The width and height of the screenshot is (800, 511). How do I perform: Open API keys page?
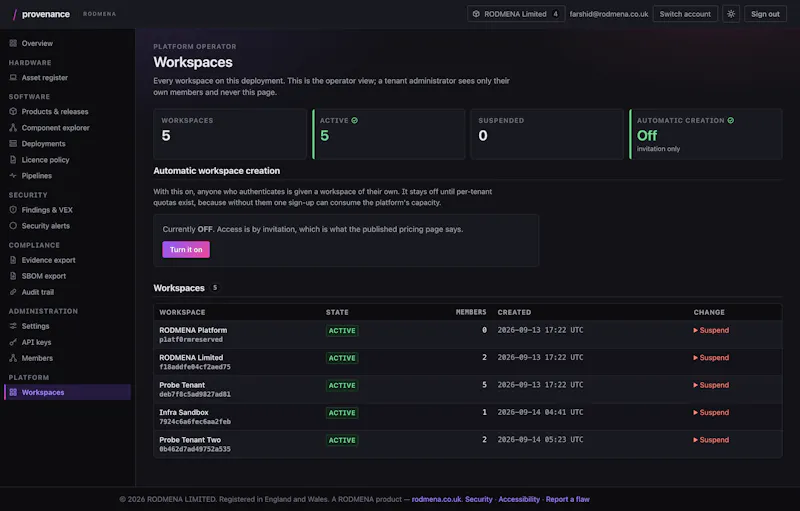(67, 342)
